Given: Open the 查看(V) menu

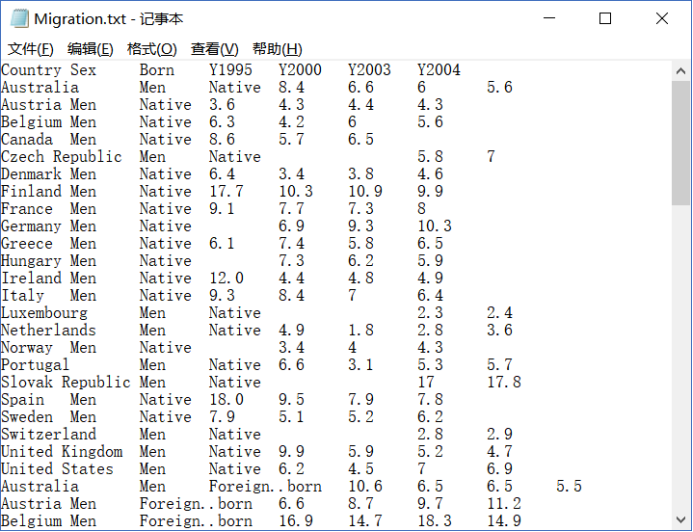Looking at the screenshot, I should pos(214,49).
